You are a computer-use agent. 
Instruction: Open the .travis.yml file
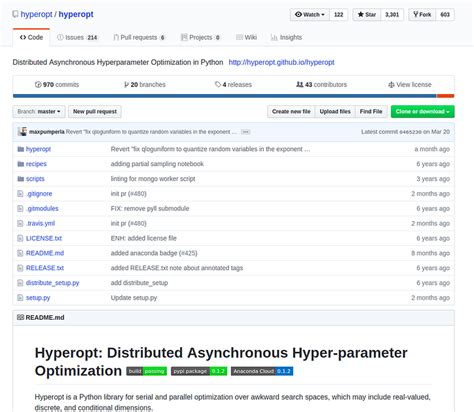(40, 223)
